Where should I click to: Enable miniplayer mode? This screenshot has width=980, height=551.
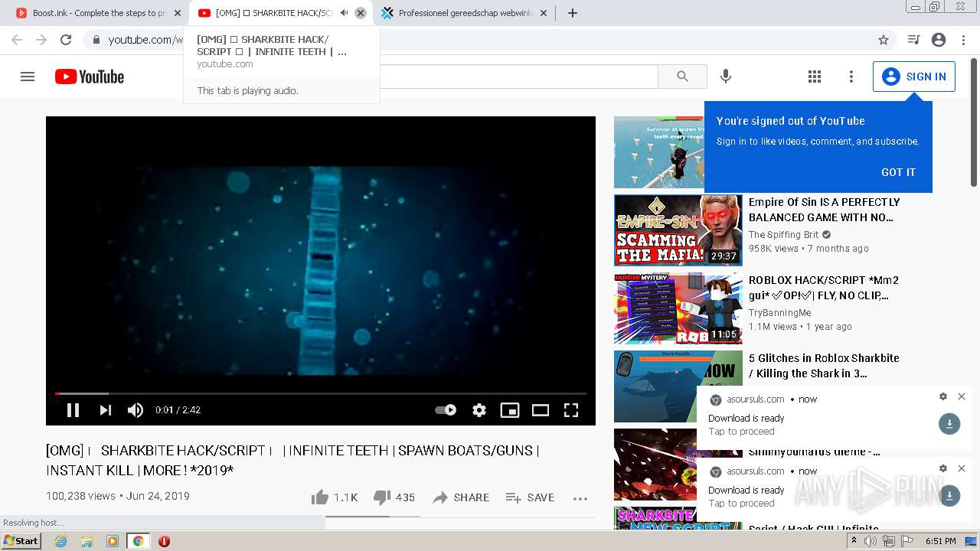(510, 410)
